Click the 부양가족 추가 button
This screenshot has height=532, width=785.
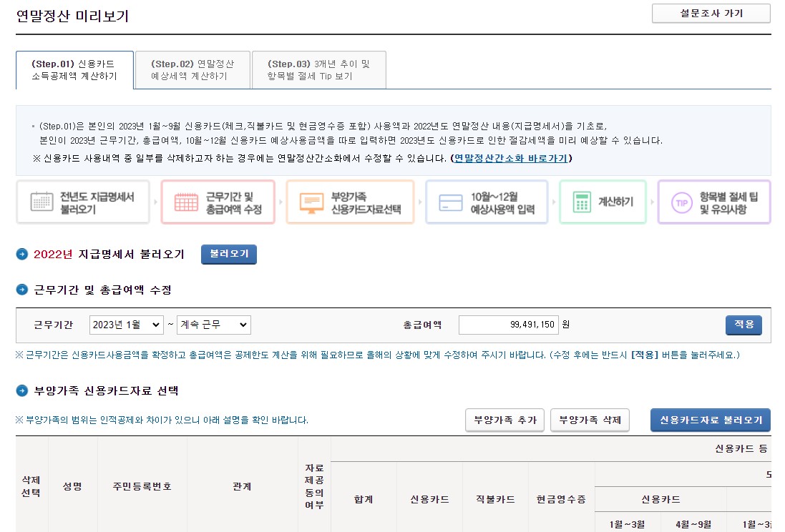tap(504, 420)
